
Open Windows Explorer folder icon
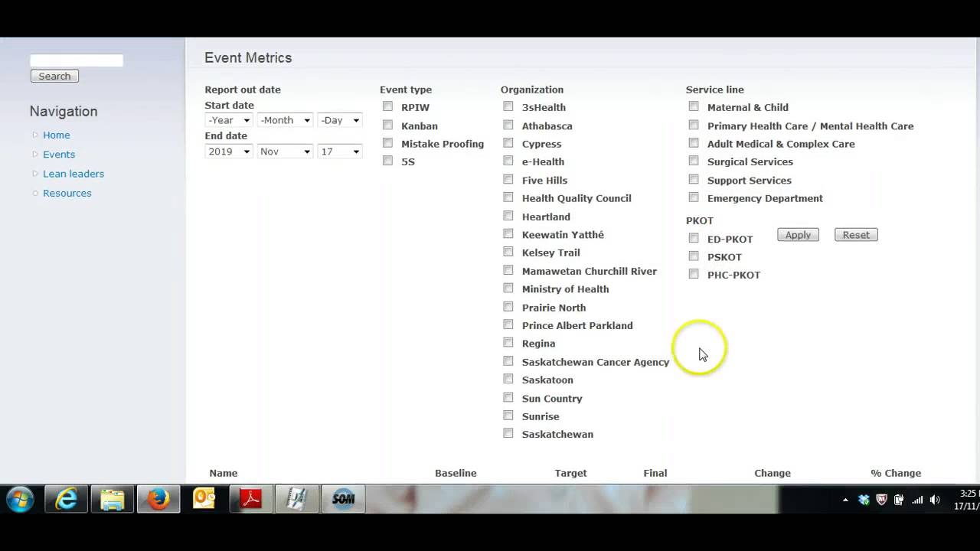113,500
